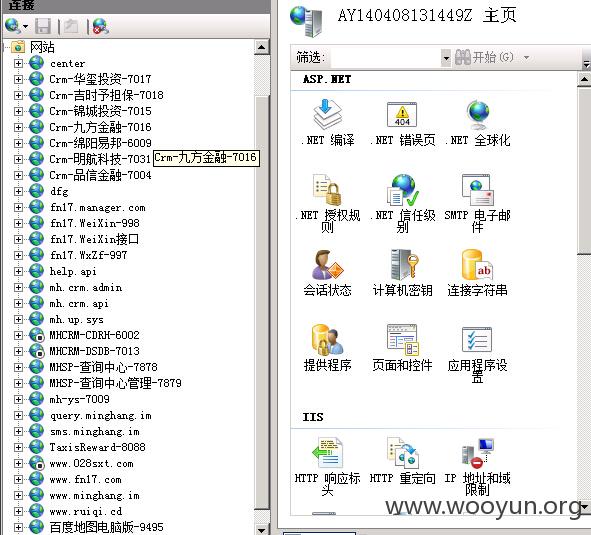This screenshot has width=591, height=535.
Task: Expand the Crm-华玺投资-7017 site node
Action: pos(18,79)
